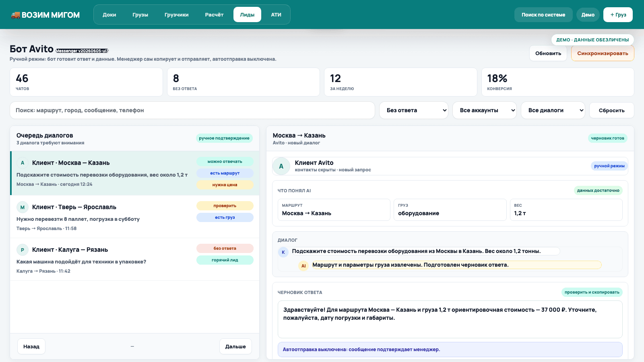Open Клиент · Тверь — Ярославль dialog

(135, 217)
